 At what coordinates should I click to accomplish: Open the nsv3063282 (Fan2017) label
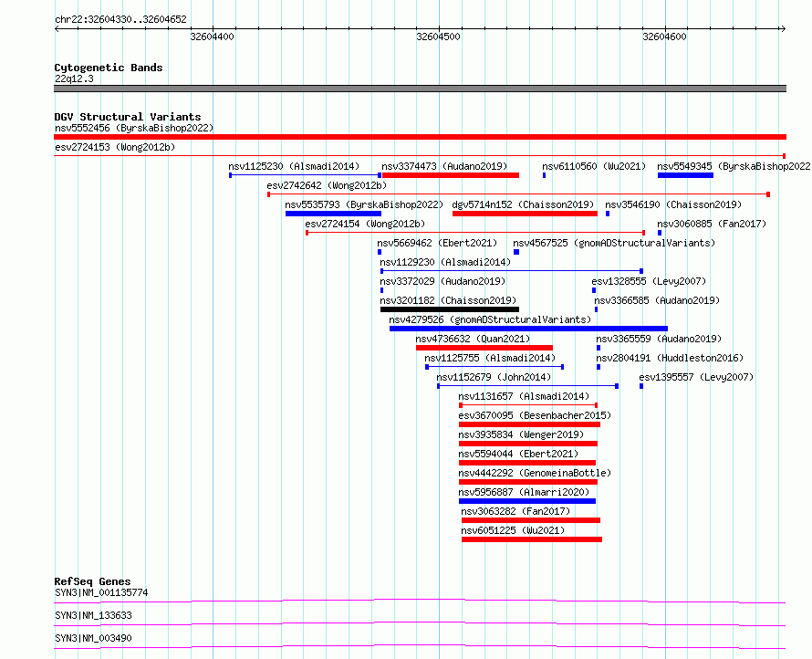coord(515,511)
